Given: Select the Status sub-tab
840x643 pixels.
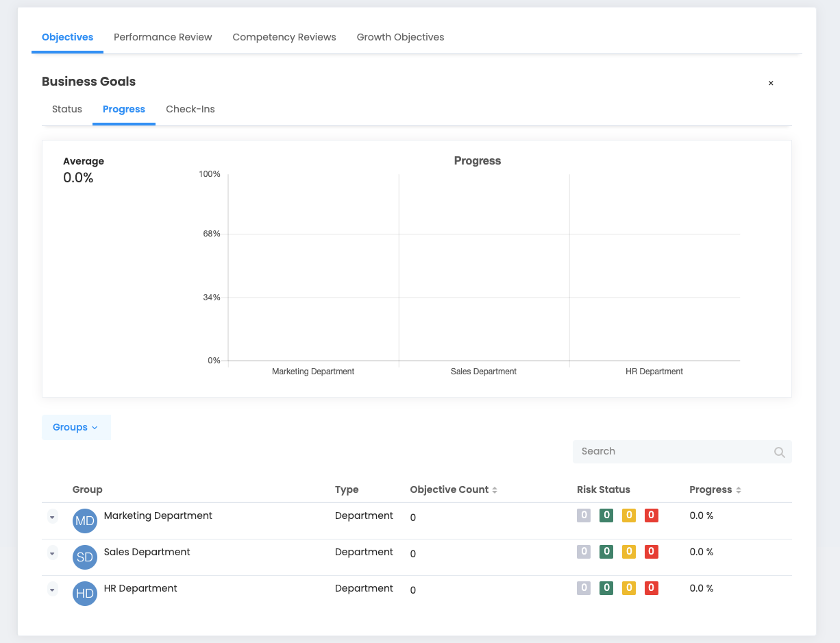Looking at the screenshot, I should pyautogui.click(x=67, y=109).
